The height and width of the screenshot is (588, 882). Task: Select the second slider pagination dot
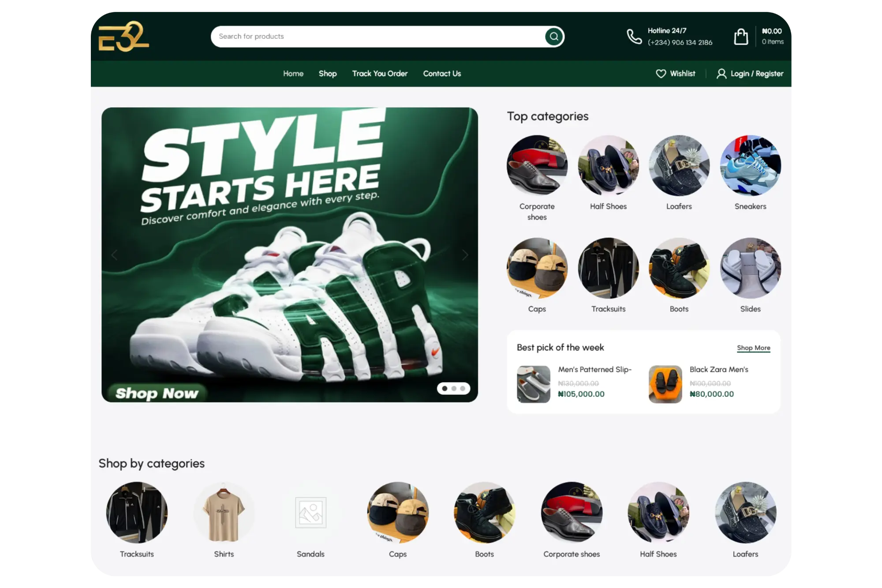click(454, 389)
